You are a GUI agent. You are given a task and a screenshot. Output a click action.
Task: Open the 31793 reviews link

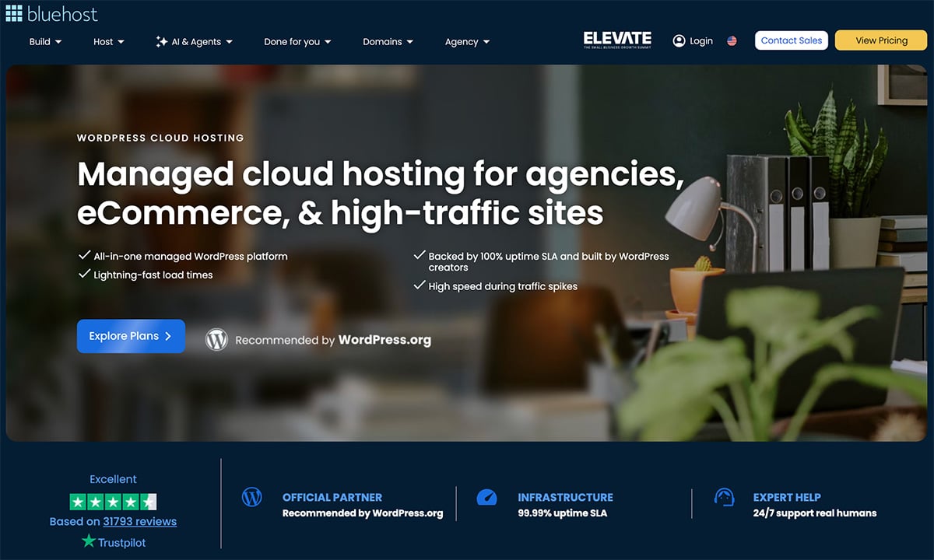coord(139,521)
